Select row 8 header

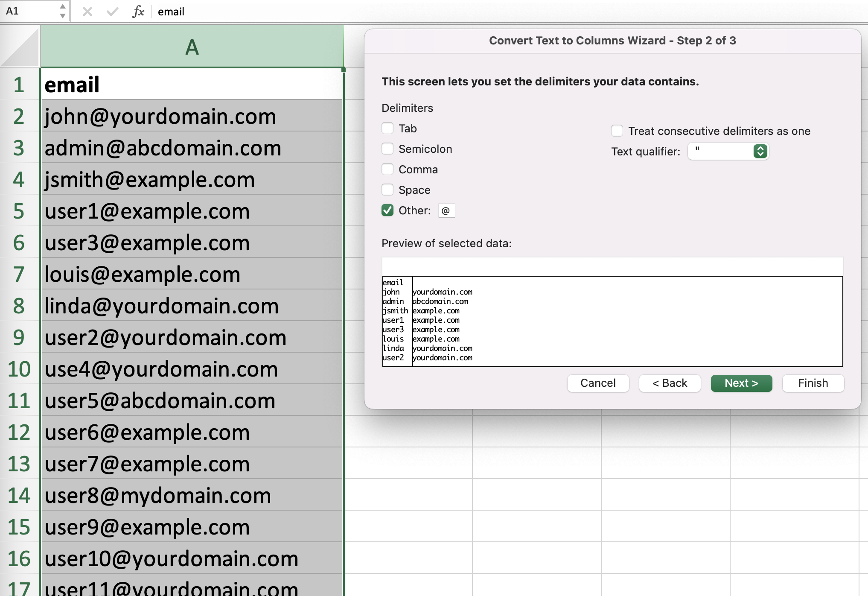coord(19,306)
